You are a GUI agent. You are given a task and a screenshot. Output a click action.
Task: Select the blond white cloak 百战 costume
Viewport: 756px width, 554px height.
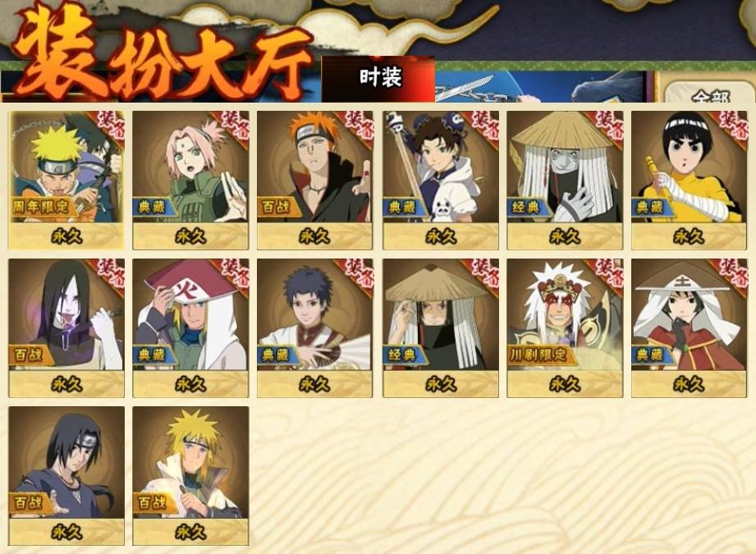click(x=191, y=476)
